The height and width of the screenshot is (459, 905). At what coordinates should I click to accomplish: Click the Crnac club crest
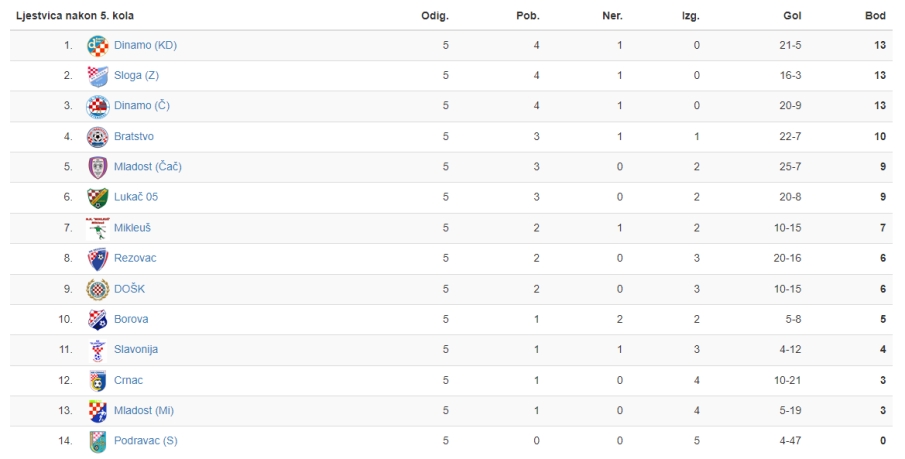coord(98,380)
